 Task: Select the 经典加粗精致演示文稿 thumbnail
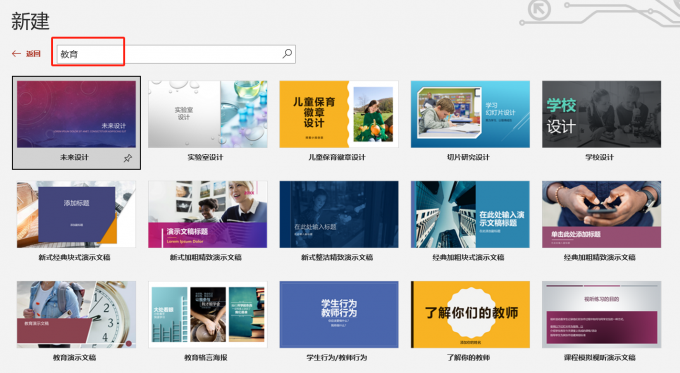602,214
